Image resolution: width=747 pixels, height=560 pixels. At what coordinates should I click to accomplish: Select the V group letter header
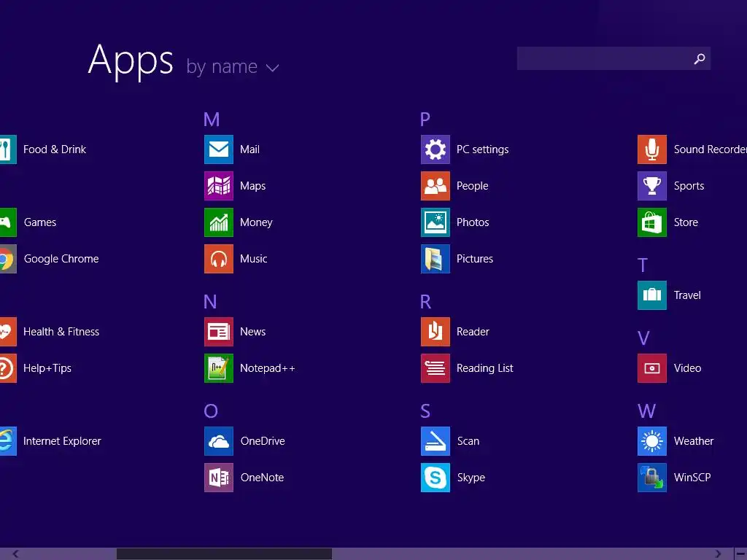click(x=643, y=338)
